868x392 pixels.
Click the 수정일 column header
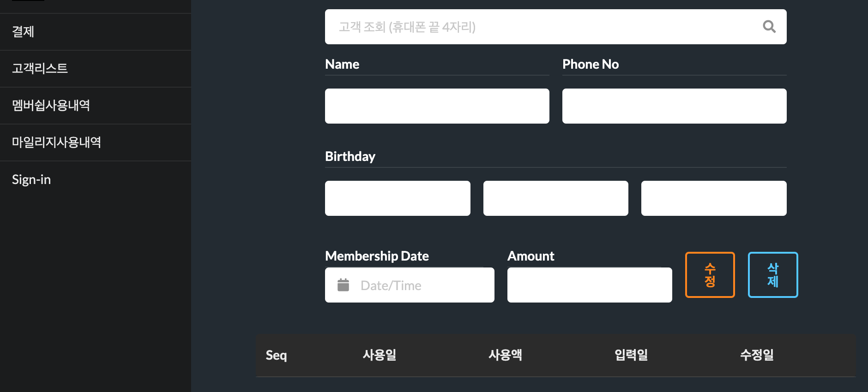757,355
